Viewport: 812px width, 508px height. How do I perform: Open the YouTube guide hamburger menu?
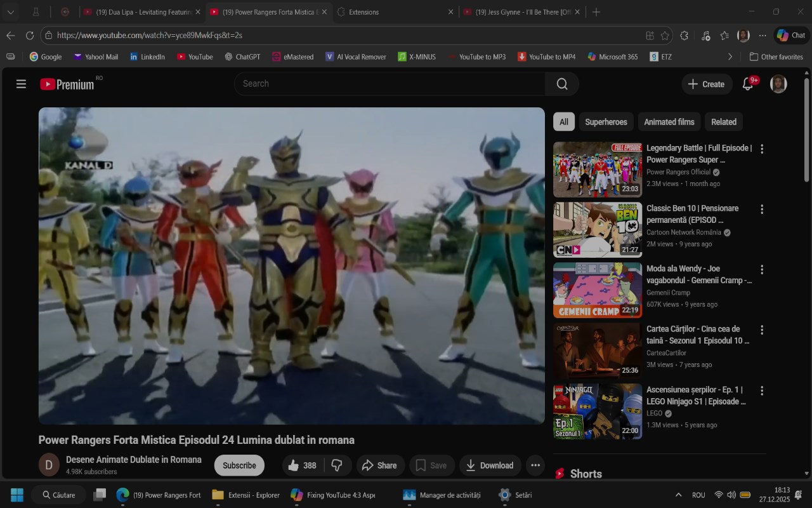(21, 84)
